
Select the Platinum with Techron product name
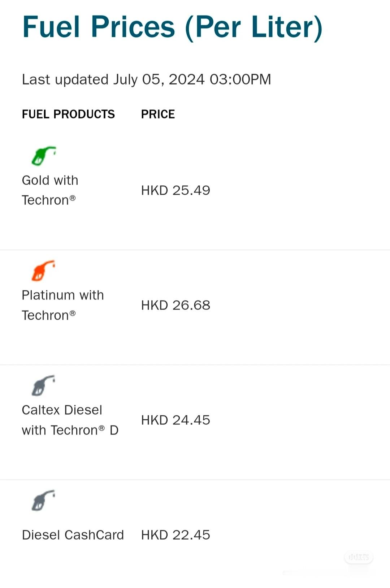(63, 305)
